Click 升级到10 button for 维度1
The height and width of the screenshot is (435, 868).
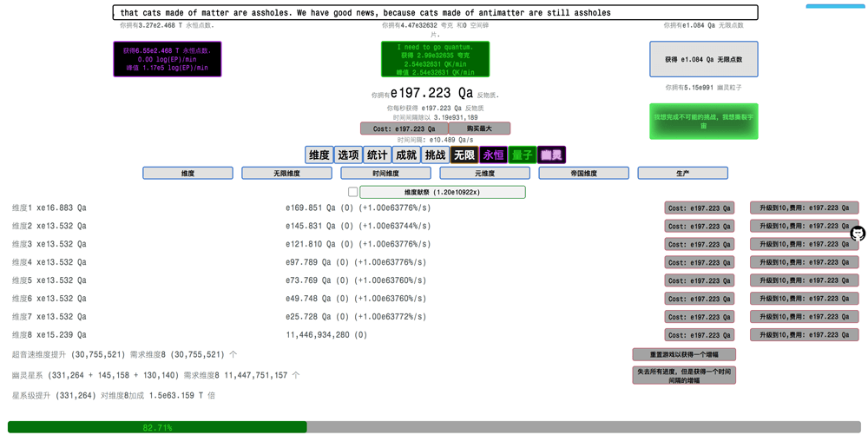coord(804,208)
